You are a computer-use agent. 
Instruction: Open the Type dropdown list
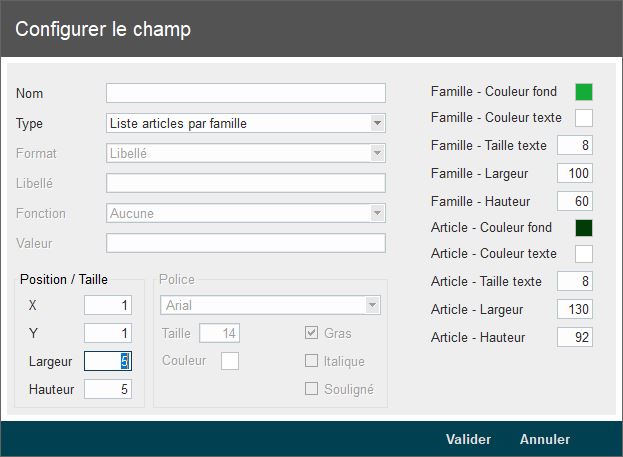pyautogui.click(x=377, y=123)
